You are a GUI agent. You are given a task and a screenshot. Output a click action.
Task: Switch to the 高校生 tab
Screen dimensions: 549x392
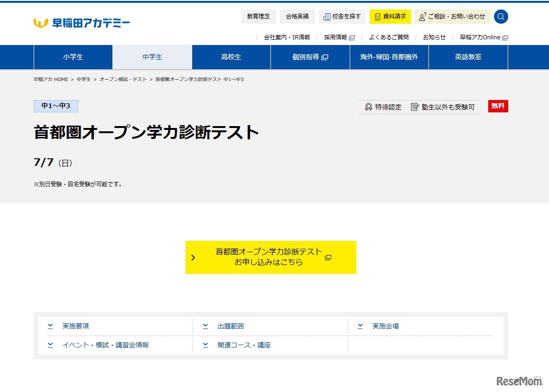point(231,57)
